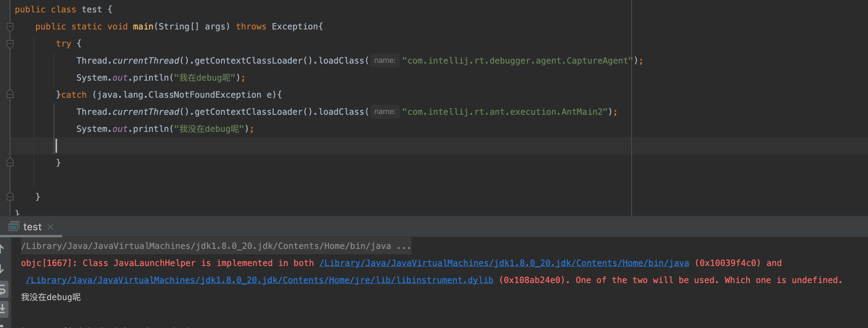This screenshot has height=328, width=868.
Task: Click the string "我没在debug呢" in the catch block
Action: click(x=209, y=129)
